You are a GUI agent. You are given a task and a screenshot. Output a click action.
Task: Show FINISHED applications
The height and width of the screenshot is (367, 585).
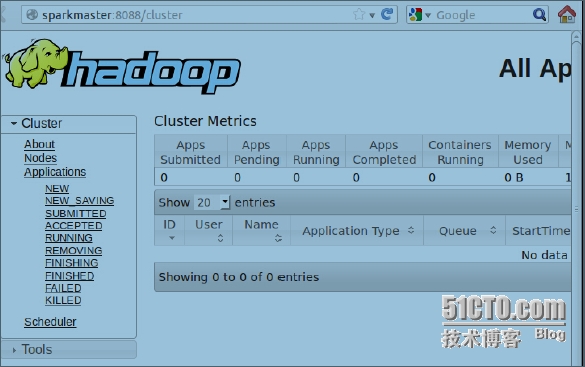pos(69,276)
